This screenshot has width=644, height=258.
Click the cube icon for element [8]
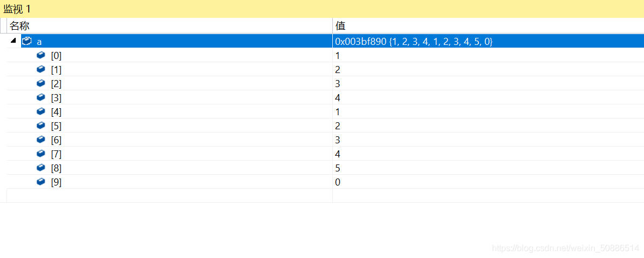click(41, 167)
